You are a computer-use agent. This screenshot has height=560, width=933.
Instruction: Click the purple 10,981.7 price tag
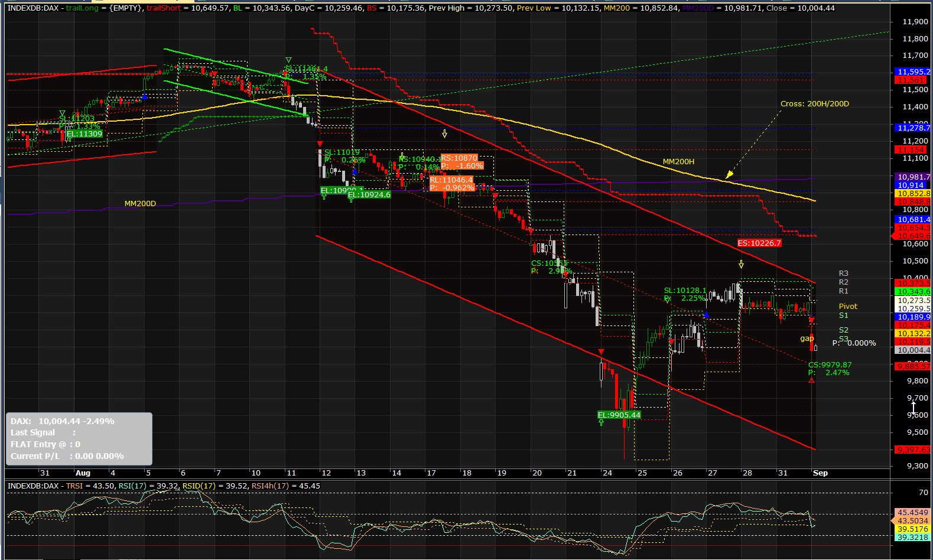[912, 177]
